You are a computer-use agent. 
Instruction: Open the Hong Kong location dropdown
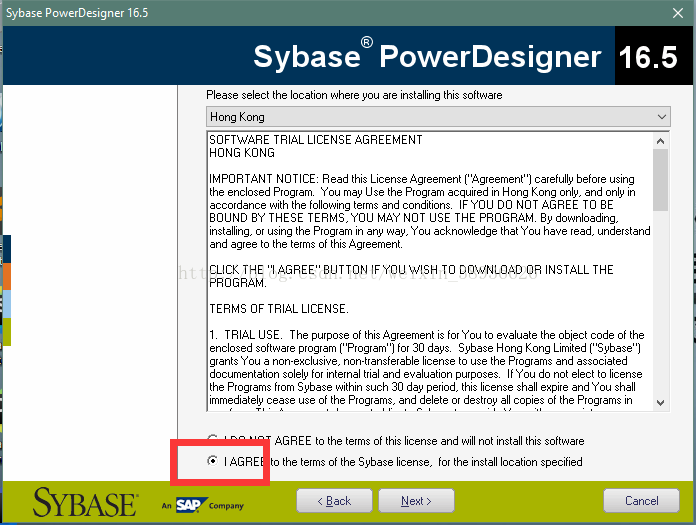(x=438, y=117)
